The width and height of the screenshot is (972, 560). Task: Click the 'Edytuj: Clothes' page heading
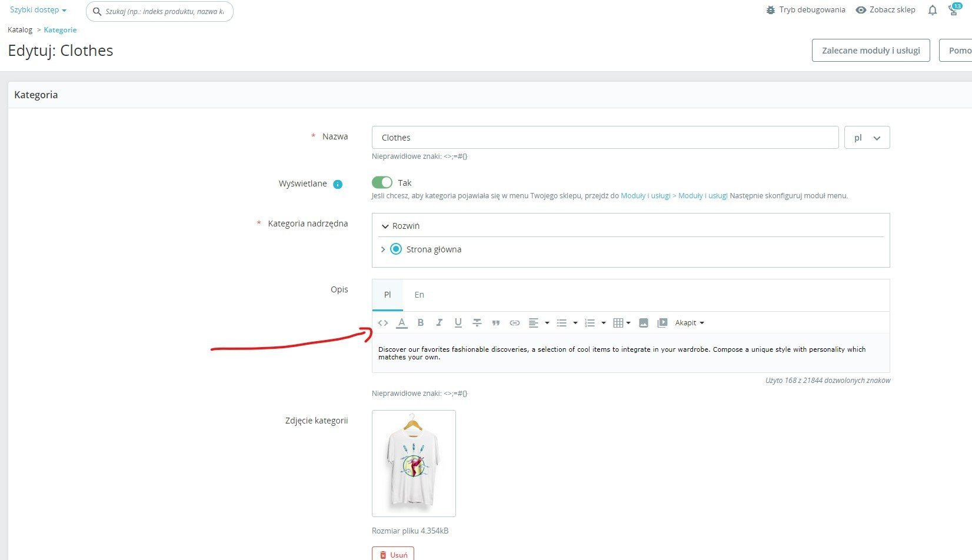pos(61,51)
